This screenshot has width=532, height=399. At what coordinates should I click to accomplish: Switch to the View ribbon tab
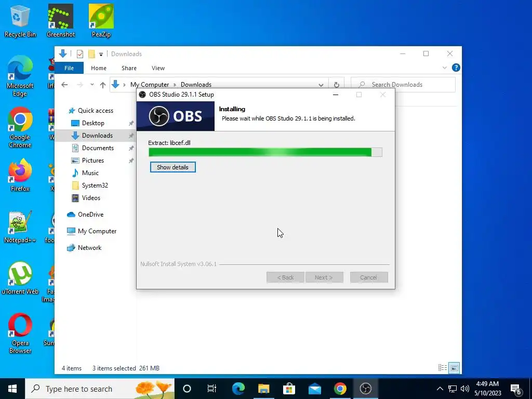(x=158, y=68)
